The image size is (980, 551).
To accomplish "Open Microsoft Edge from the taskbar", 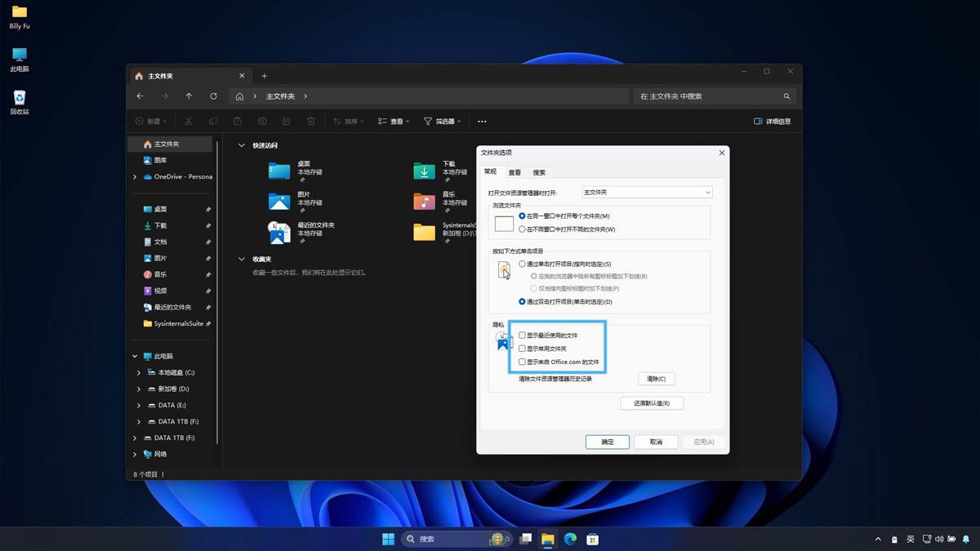I will [570, 539].
